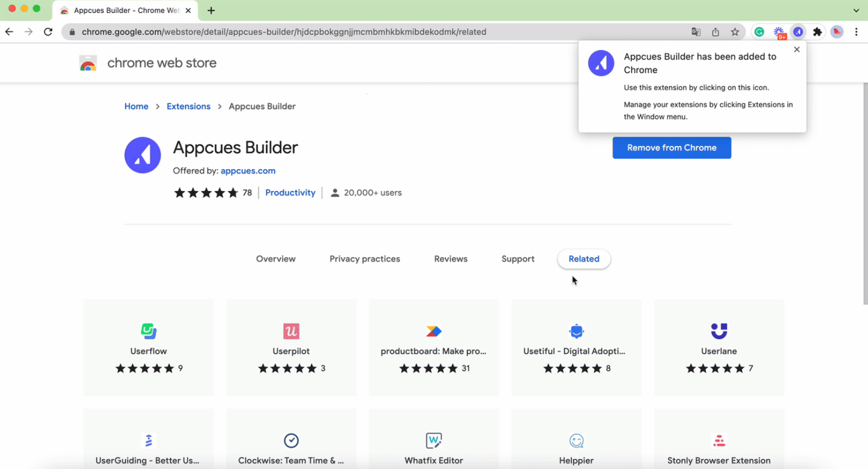This screenshot has height=469, width=868.
Task: Open the Stonly Browser Extension icon
Action: tap(719, 440)
